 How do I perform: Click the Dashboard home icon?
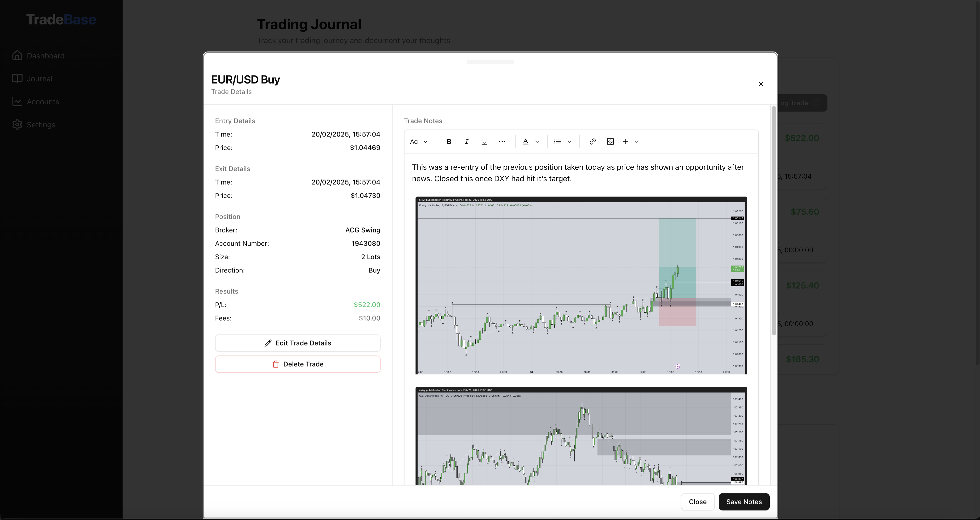17,56
